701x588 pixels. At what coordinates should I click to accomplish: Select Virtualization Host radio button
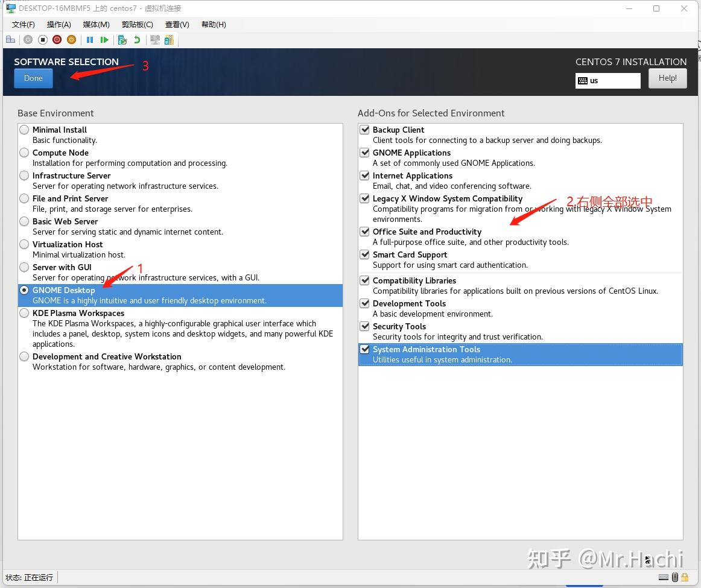point(24,244)
